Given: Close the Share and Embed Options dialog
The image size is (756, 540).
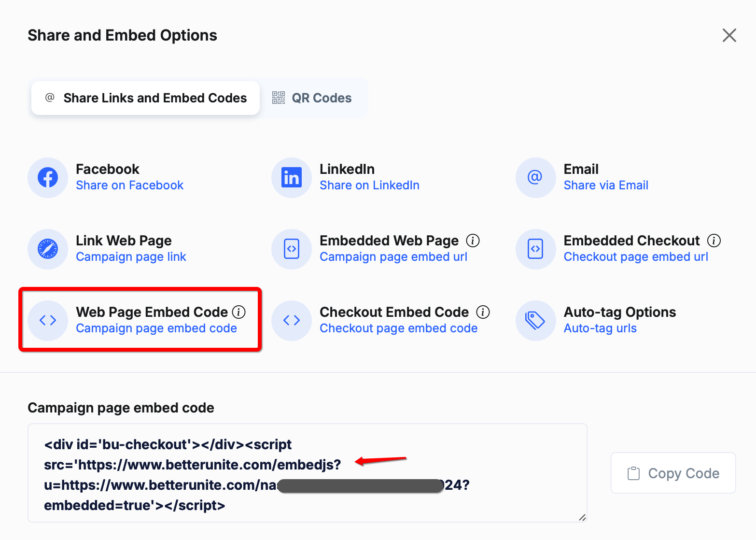Looking at the screenshot, I should click(x=729, y=35).
